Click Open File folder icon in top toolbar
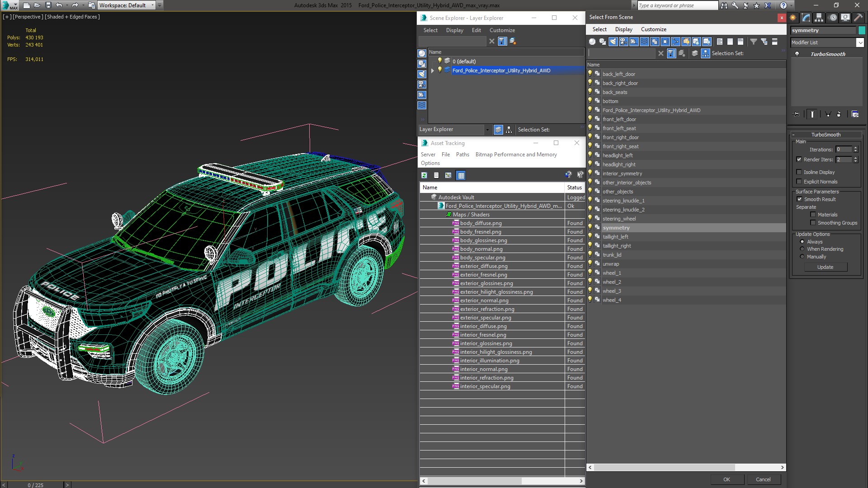This screenshot has height=488, width=868. (37, 5)
